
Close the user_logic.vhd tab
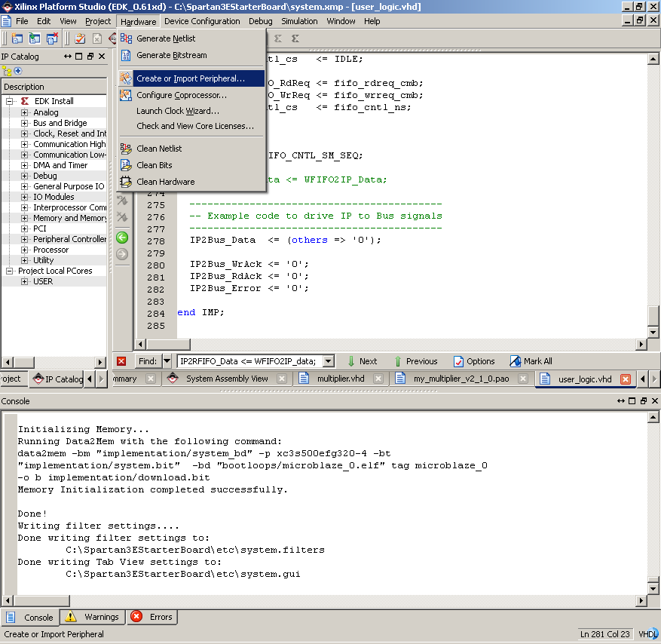626,379
